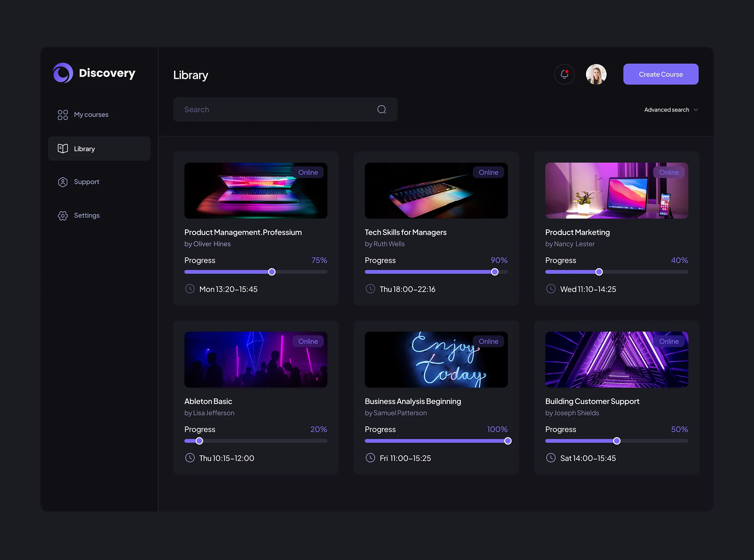This screenshot has width=754, height=560.
Task: Click the Support badge icon
Action: (63, 182)
